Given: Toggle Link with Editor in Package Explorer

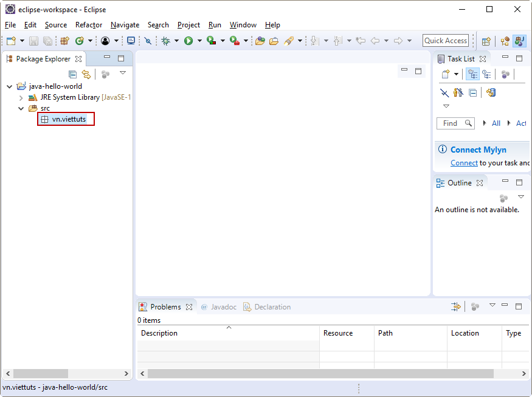Looking at the screenshot, I should pos(86,74).
